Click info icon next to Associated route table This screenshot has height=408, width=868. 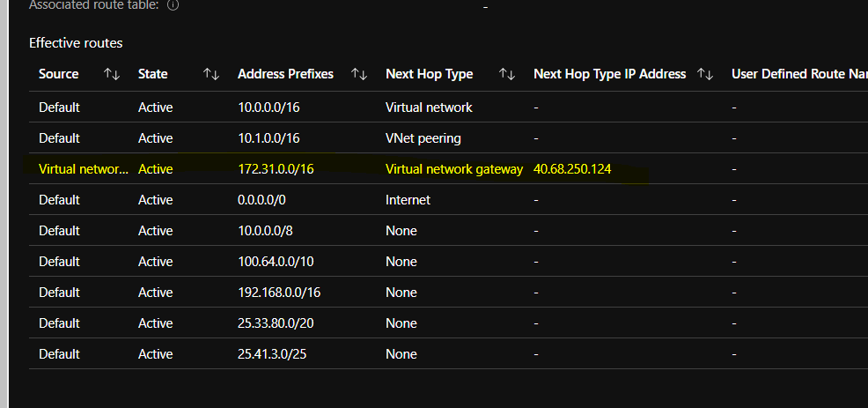tap(173, 5)
